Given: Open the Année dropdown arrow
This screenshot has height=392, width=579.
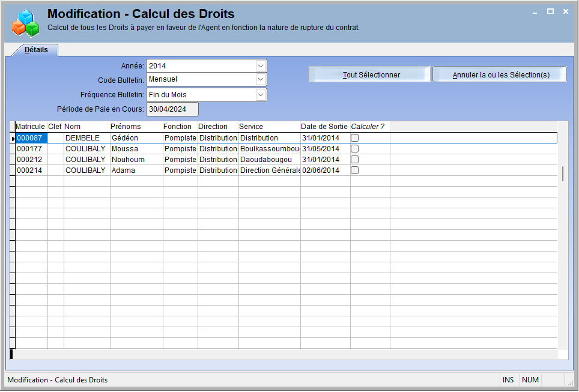Looking at the screenshot, I should 261,66.
